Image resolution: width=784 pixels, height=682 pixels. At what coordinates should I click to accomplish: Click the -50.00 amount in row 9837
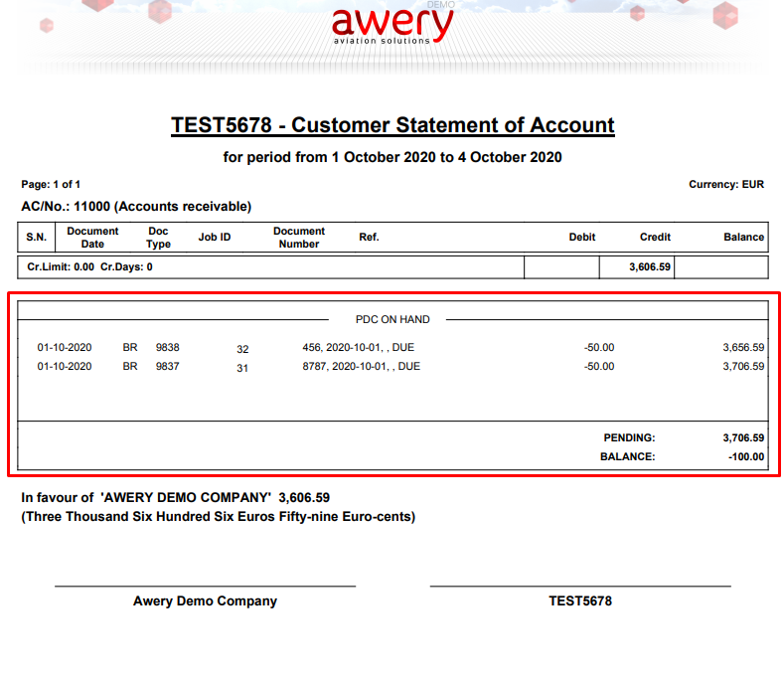pyautogui.click(x=599, y=366)
